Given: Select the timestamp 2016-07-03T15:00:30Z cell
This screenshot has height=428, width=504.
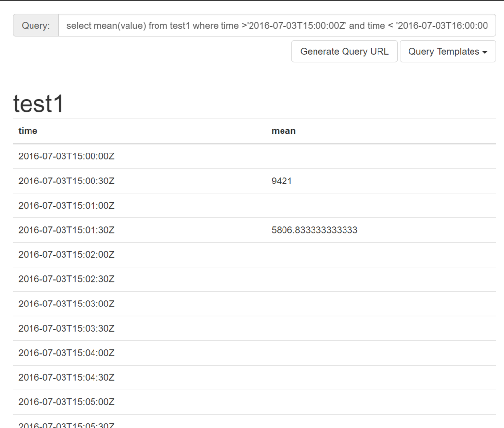Looking at the screenshot, I should click(x=66, y=181).
